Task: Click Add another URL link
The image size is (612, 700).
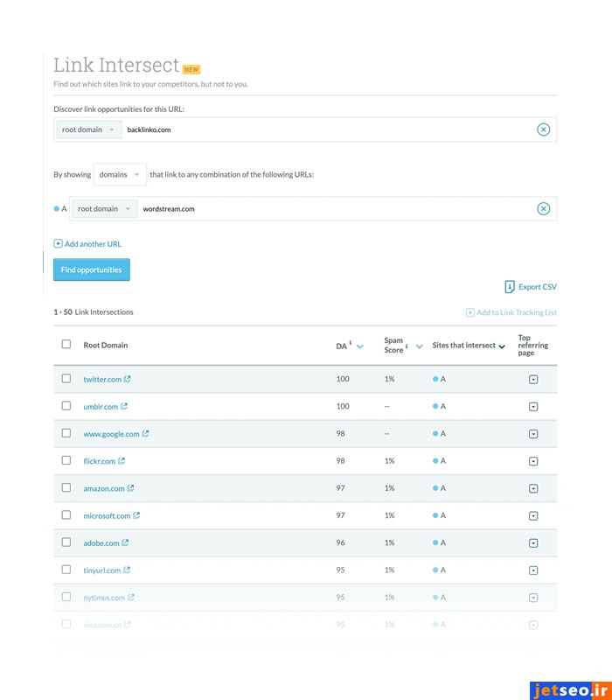Action: click(87, 244)
